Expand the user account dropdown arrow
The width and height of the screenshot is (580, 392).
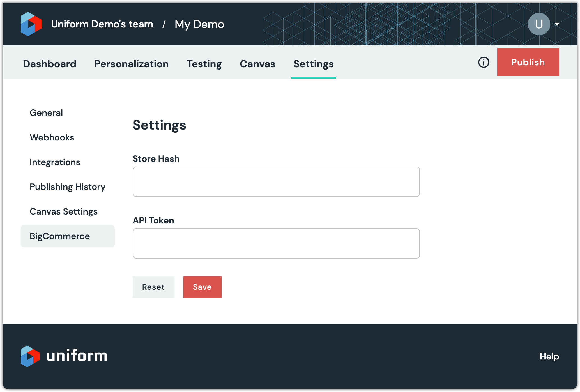[x=557, y=24]
